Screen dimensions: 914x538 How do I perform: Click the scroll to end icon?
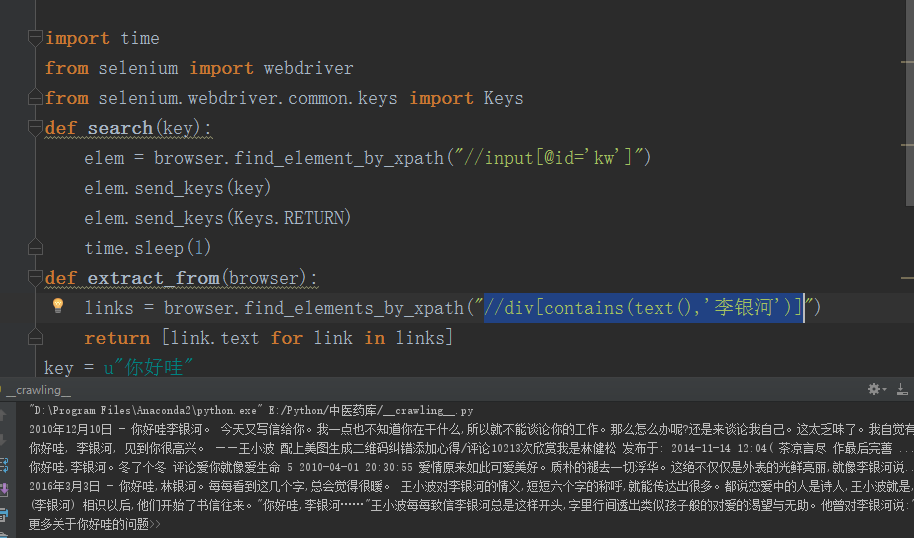coord(6,491)
